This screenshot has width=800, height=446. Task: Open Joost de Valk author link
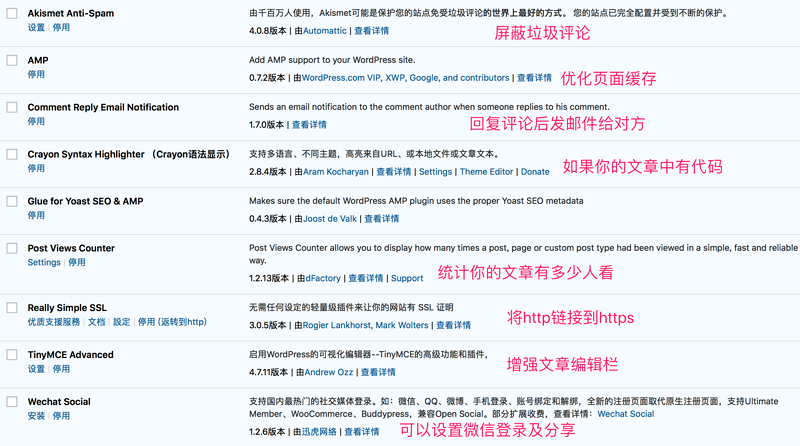pyautogui.click(x=330, y=219)
